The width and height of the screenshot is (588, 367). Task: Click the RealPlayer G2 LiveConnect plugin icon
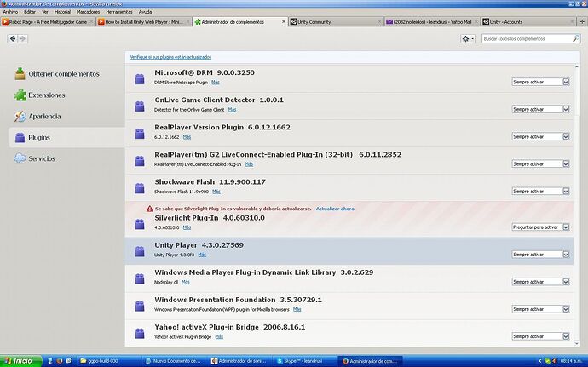(x=140, y=161)
